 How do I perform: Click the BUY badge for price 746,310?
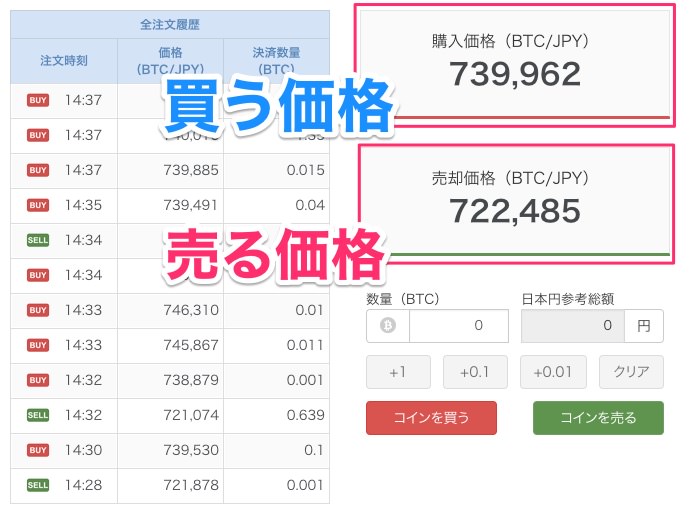click(x=38, y=310)
